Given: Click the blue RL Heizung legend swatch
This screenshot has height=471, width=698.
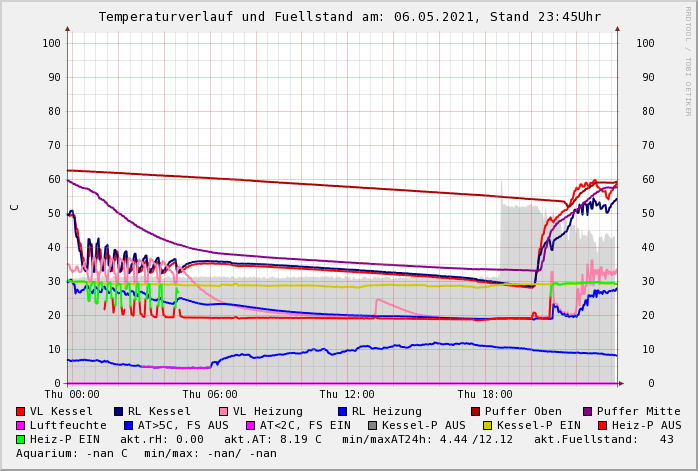Looking at the screenshot, I should [342, 411].
